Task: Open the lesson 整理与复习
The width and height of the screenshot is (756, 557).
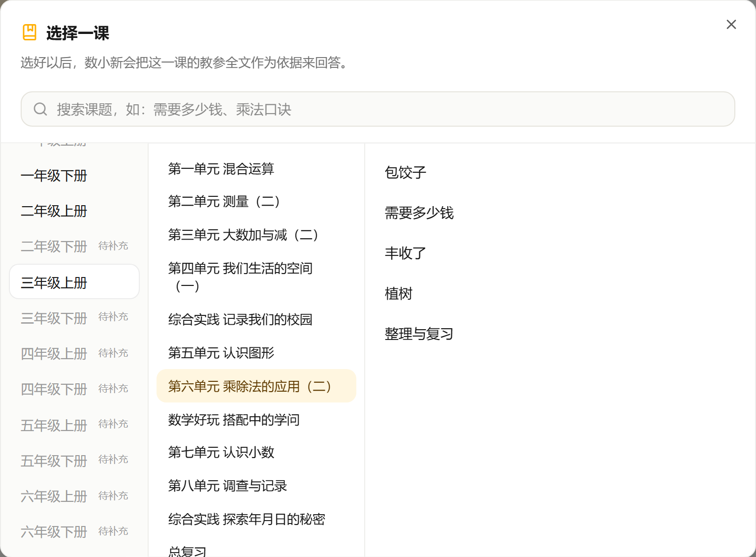Action: (560, 334)
